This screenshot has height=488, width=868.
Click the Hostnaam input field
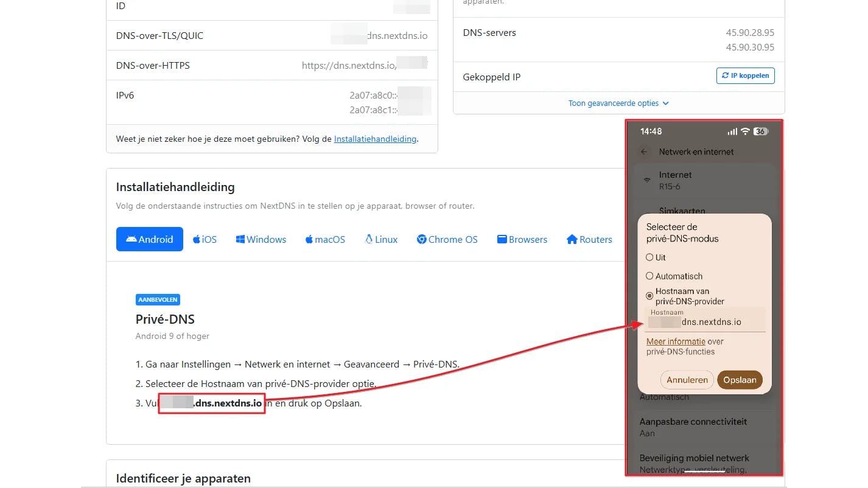705,319
